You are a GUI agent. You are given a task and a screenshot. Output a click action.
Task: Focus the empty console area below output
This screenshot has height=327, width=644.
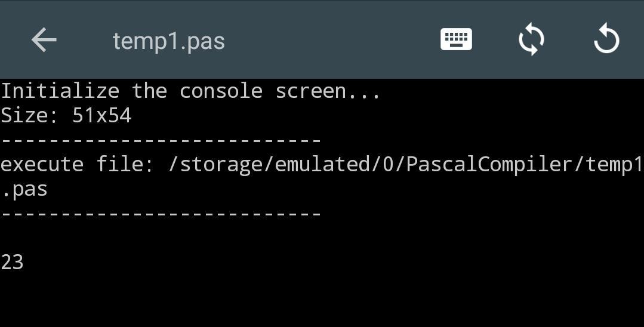[x=322, y=300]
